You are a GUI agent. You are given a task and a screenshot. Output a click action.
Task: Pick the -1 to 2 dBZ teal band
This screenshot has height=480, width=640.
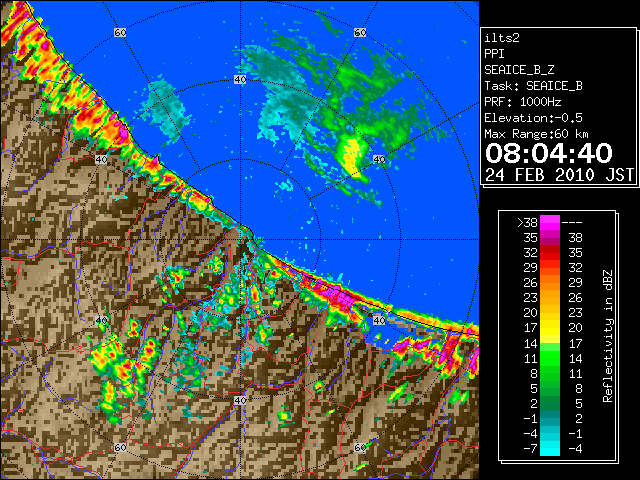click(x=550, y=419)
